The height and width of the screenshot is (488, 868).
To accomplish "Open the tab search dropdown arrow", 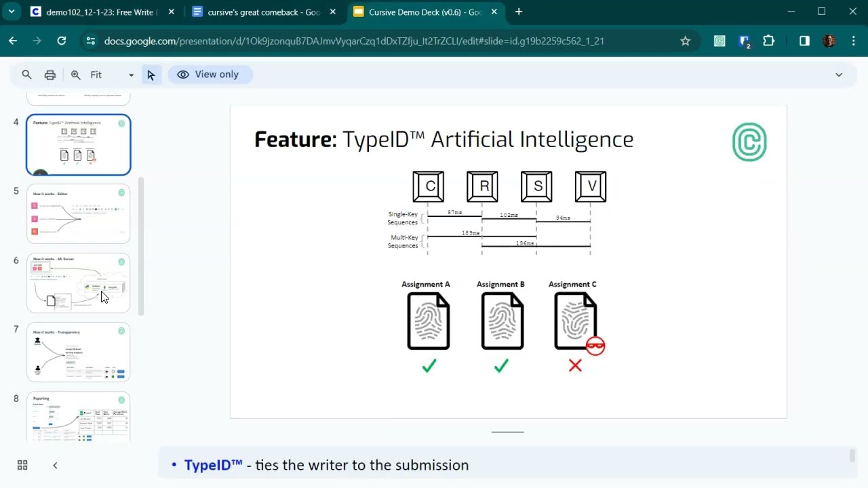I will [12, 12].
